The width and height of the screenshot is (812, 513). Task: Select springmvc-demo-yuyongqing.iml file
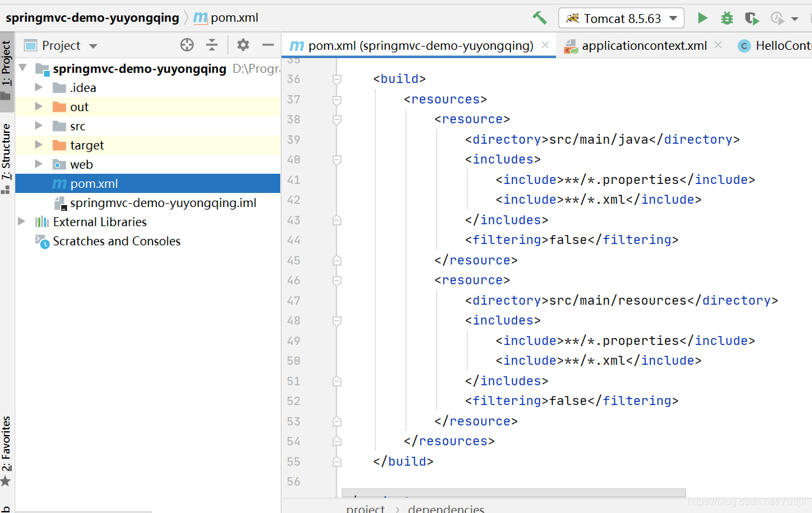click(x=163, y=203)
